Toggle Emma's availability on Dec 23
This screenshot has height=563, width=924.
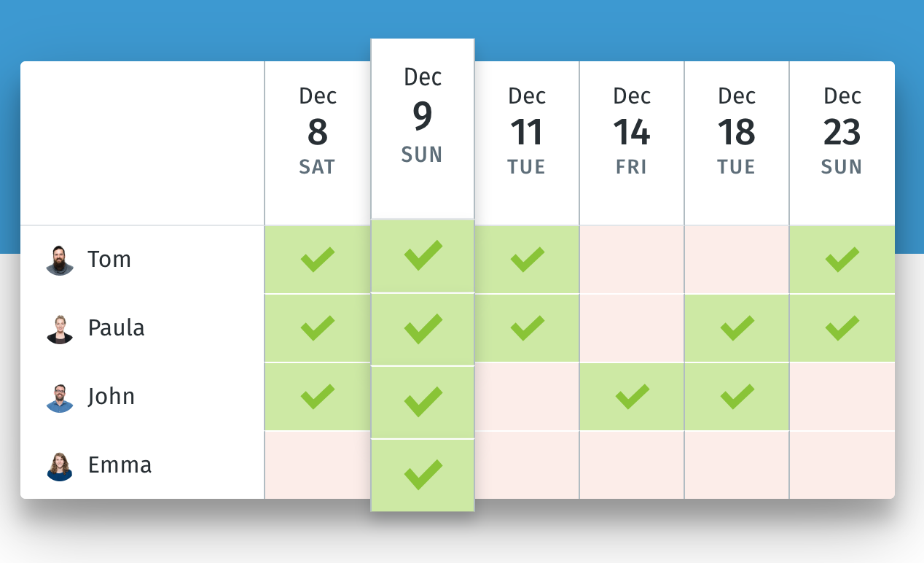click(x=842, y=465)
